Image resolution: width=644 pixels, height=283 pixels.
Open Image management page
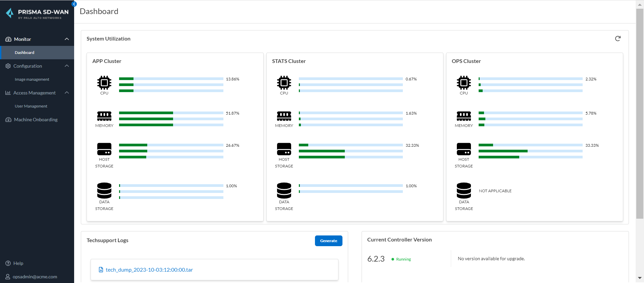pos(32,79)
